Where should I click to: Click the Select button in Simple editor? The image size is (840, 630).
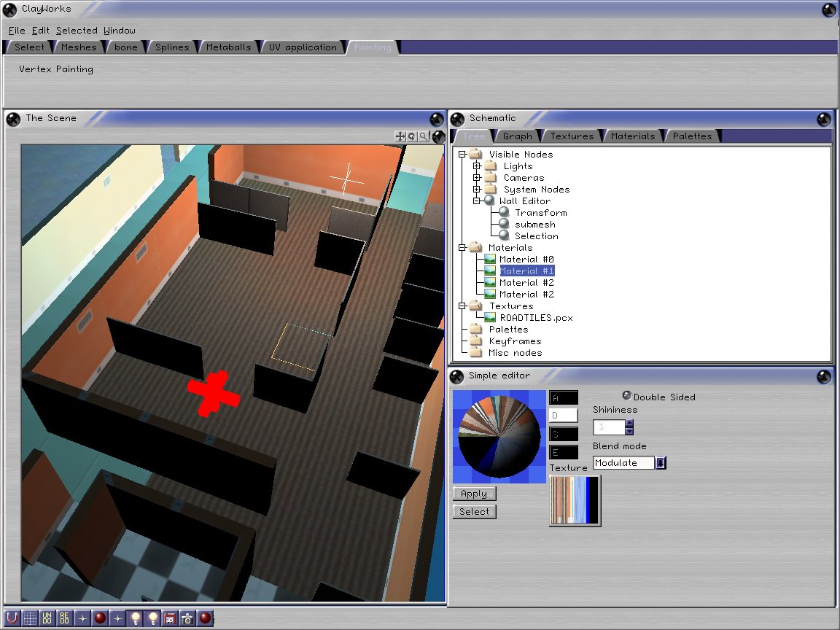[x=474, y=512]
